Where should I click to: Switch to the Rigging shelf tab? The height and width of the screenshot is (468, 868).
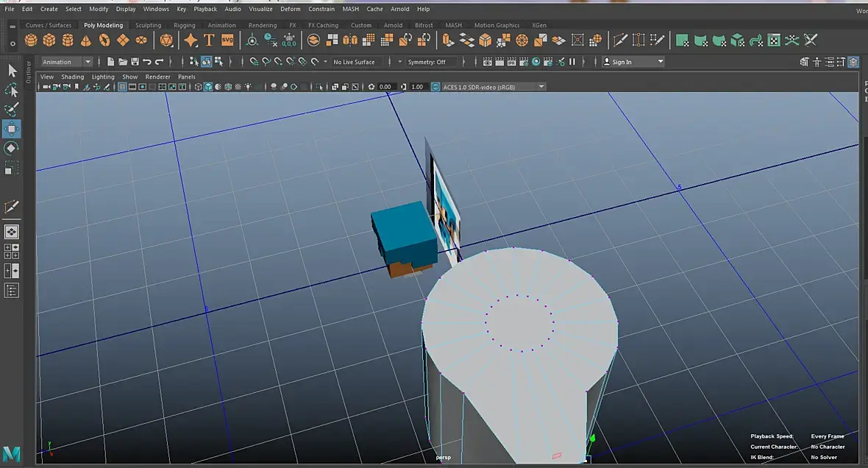point(185,25)
